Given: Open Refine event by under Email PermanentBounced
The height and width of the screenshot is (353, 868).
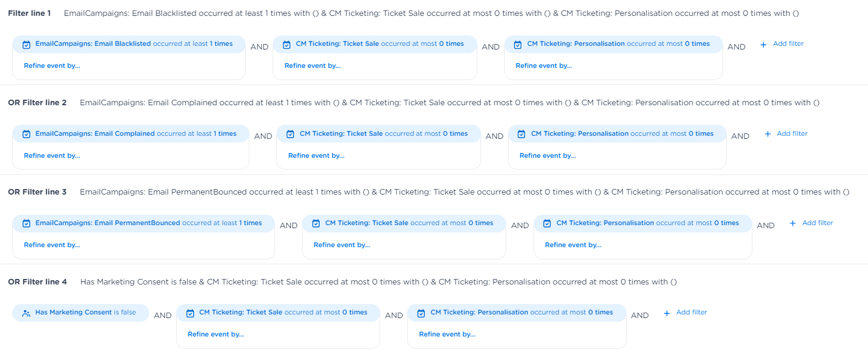Looking at the screenshot, I should coord(52,245).
